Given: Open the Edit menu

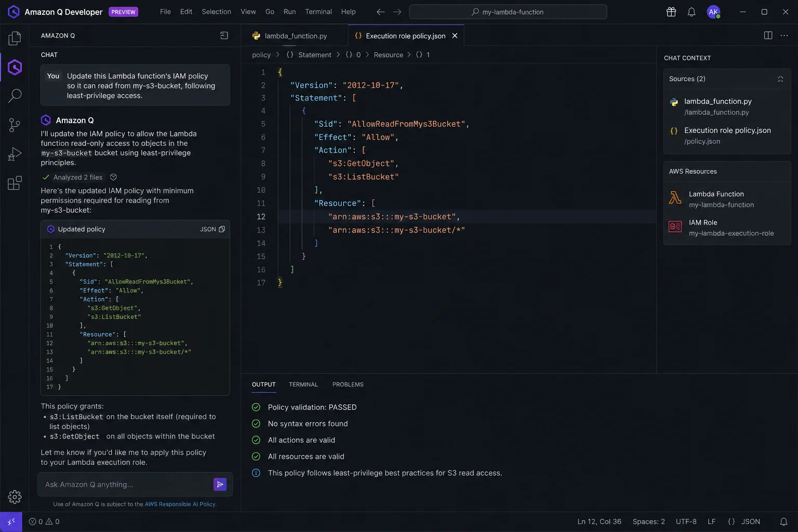Looking at the screenshot, I should pyautogui.click(x=186, y=11).
